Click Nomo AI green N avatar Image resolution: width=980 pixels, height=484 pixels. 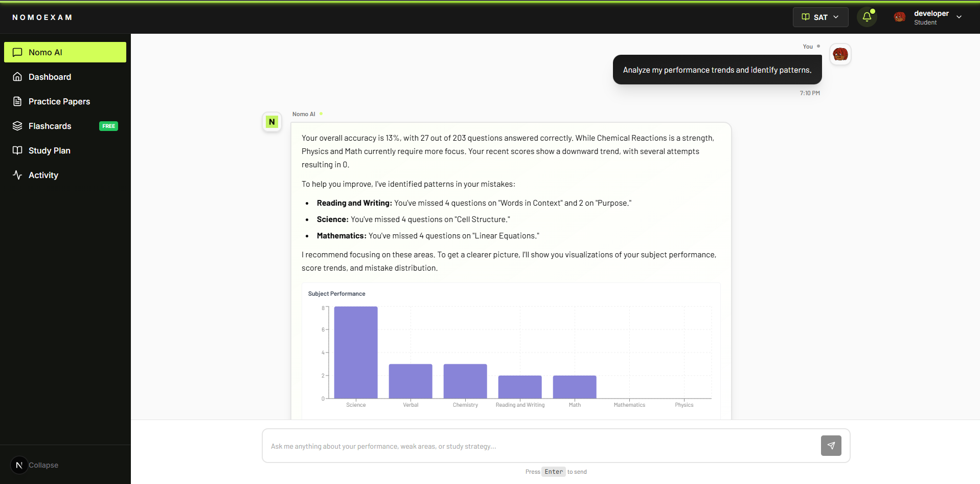pyautogui.click(x=272, y=122)
